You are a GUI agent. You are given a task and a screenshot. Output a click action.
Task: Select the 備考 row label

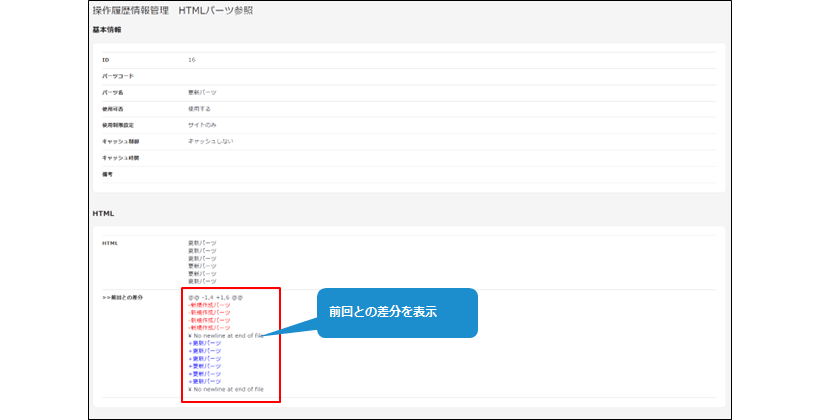point(108,174)
